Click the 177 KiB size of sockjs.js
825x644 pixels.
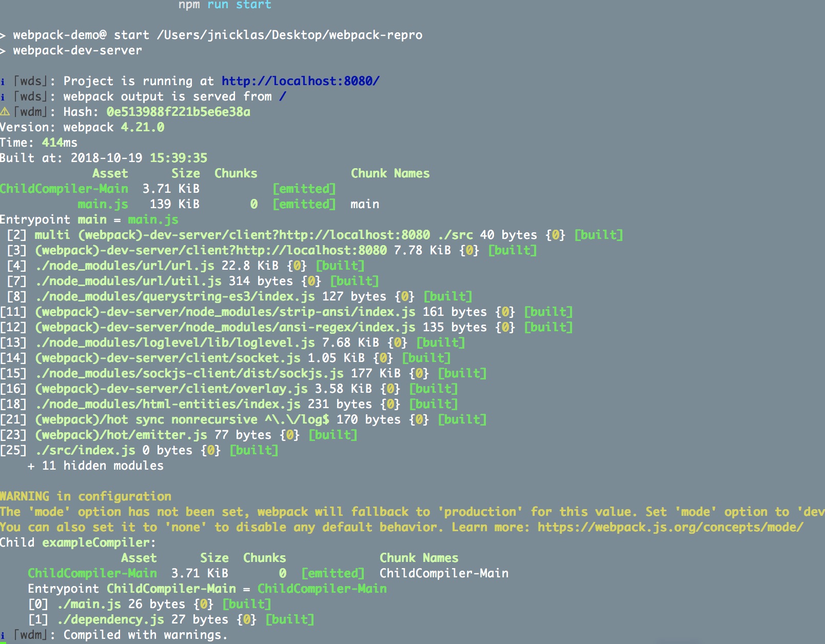coord(376,373)
